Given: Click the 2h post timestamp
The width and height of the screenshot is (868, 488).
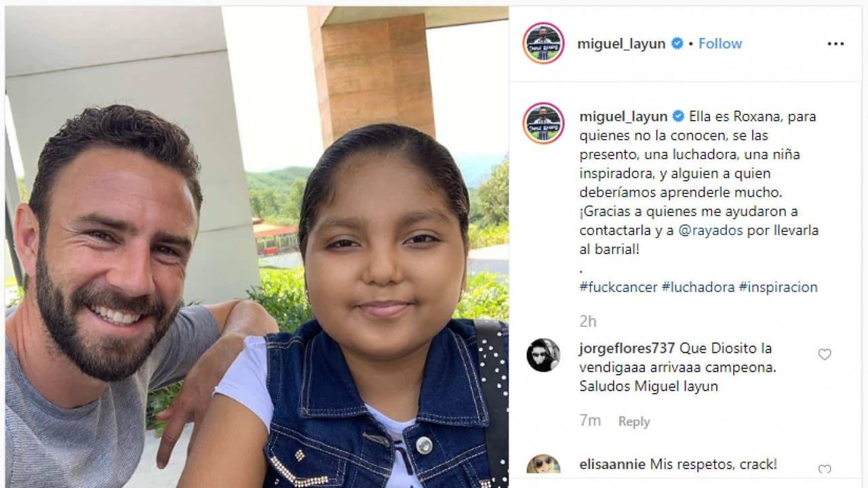Looking at the screenshot, I should pos(588,321).
